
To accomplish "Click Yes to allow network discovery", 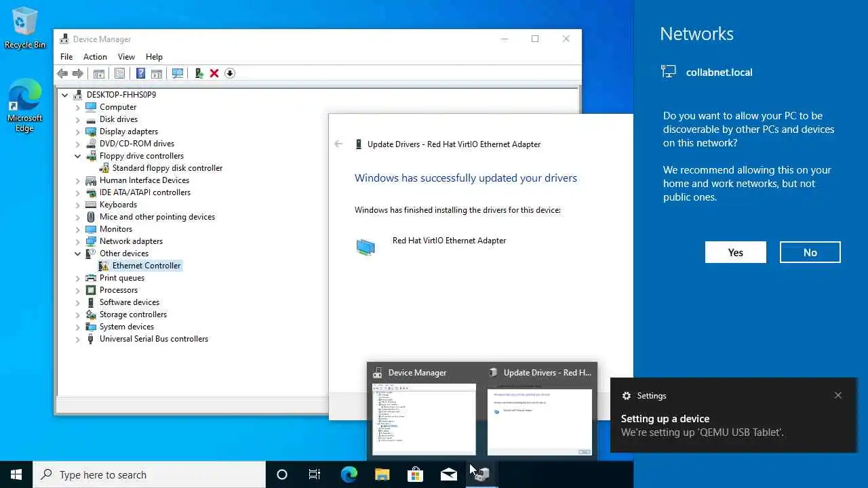I will 736,252.
